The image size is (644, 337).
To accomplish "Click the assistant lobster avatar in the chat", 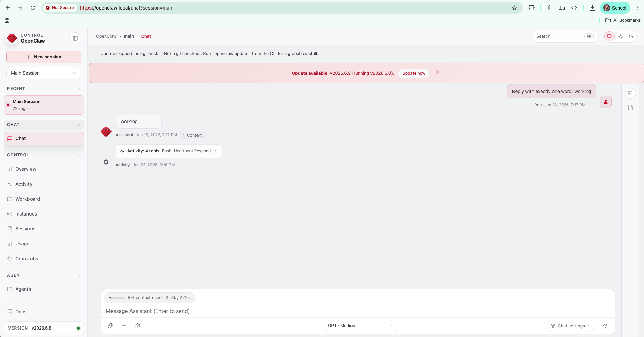I will (x=106, y=132).
